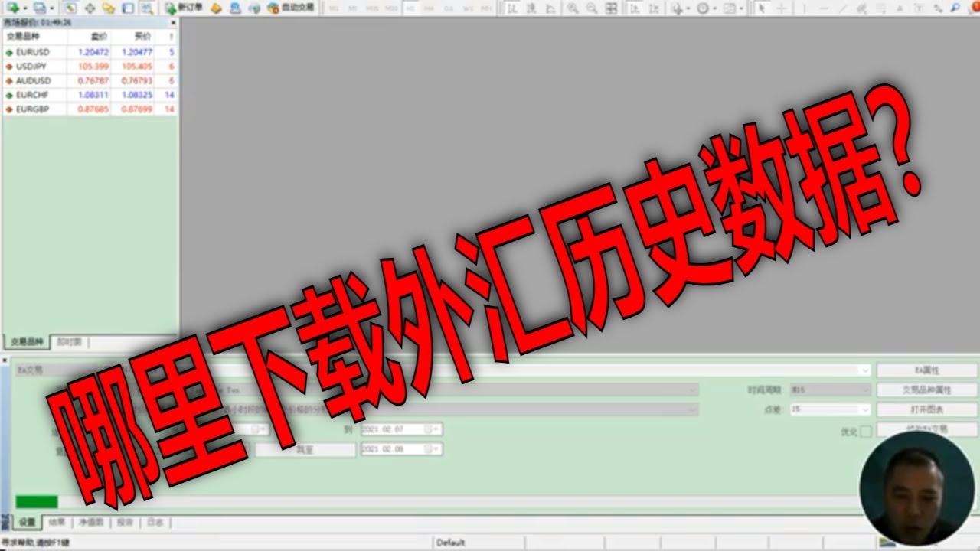
Task: Switch to the 日志 tester tab
Action: [155, 523]
